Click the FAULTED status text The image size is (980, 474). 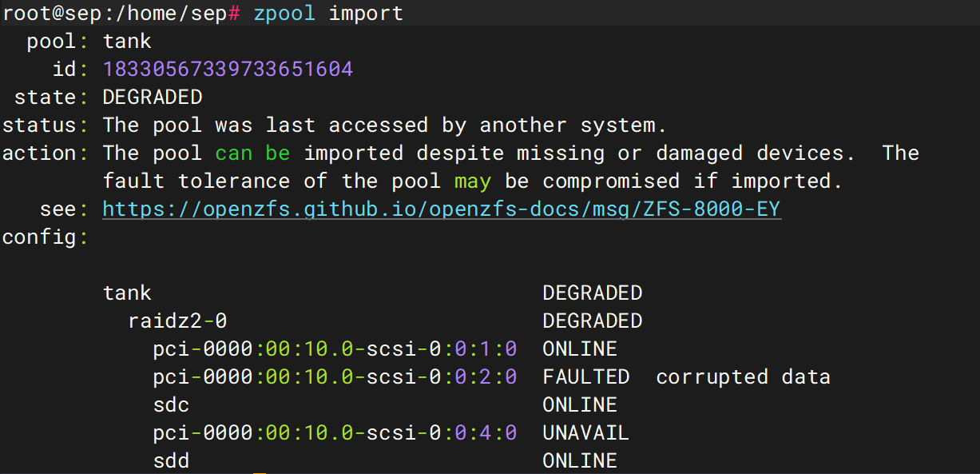[x=585, y=377]
